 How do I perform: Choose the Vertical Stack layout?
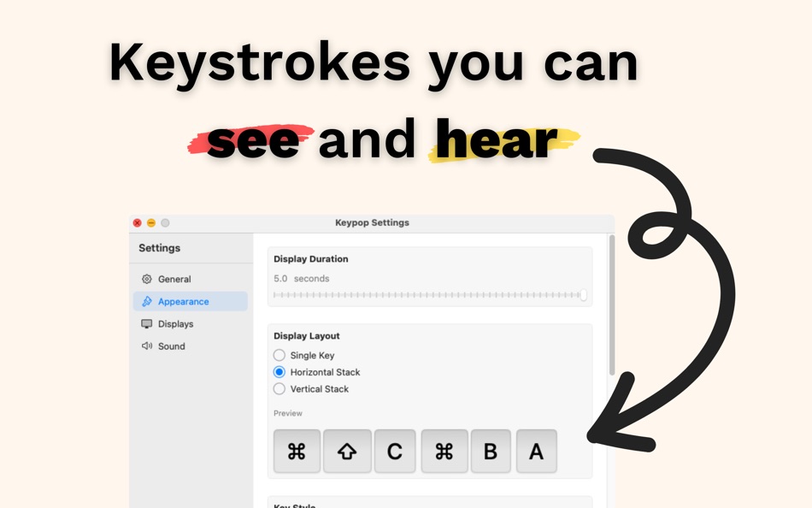(279, 389)
